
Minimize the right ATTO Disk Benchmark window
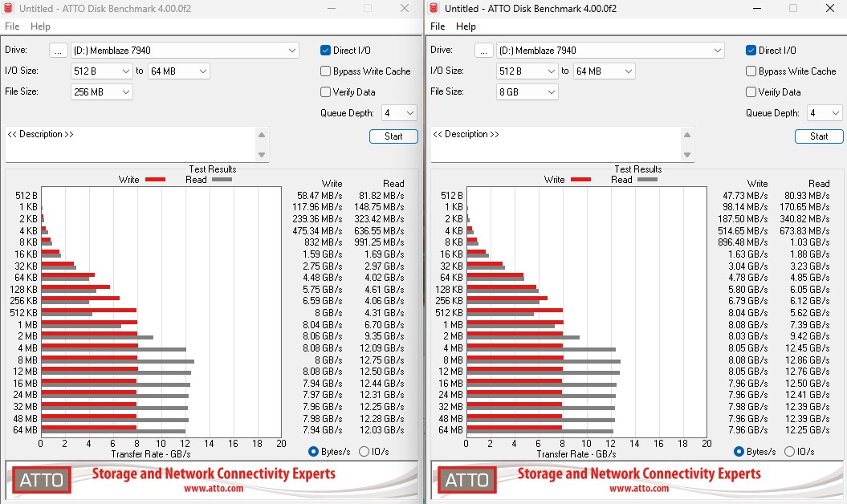(757, 8)
